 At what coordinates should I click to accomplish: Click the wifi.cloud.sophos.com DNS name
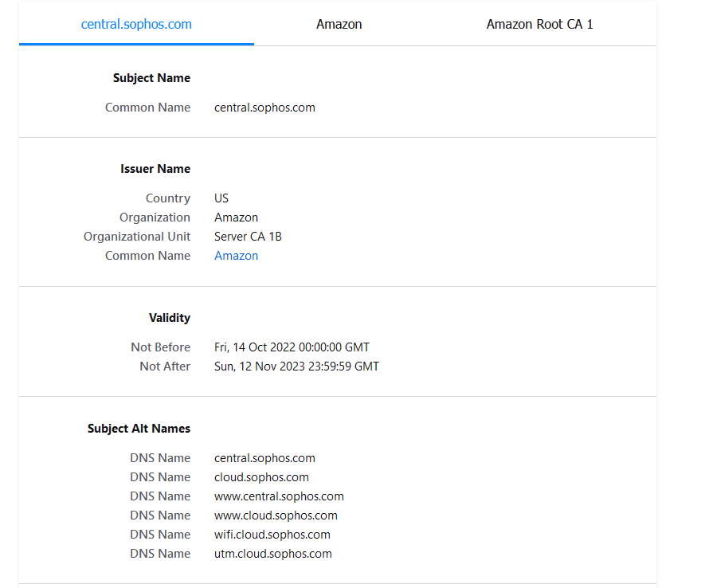(272, 535)
